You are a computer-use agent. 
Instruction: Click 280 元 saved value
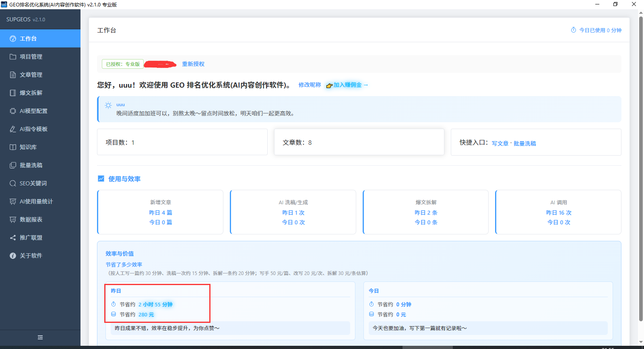click(146, 314)
